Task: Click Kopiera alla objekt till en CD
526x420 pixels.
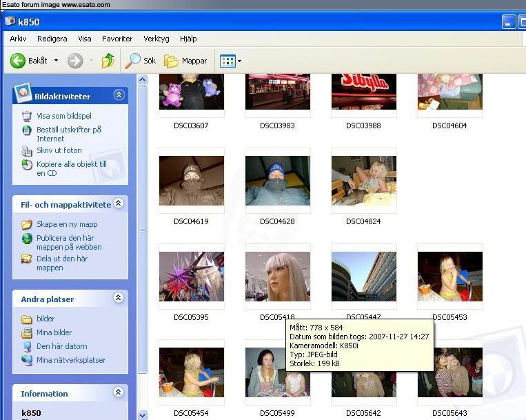Action: pos(72,168)
